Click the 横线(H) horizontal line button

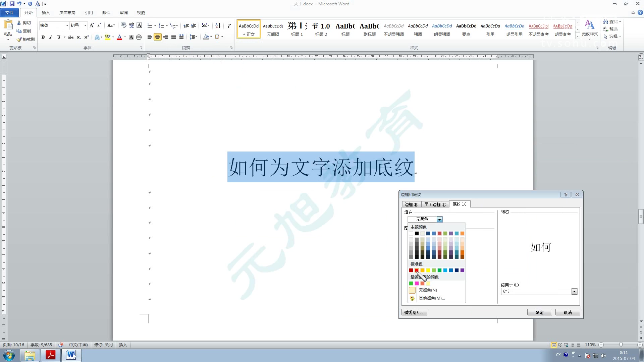pos(414,312)
